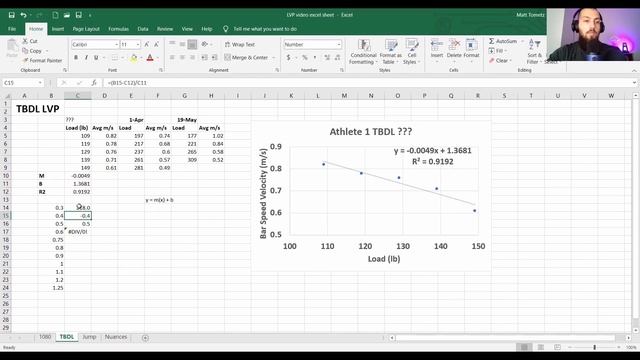Switch to the Formulas tab
This screenshot has height=360, width=640.
coord(118,29)
